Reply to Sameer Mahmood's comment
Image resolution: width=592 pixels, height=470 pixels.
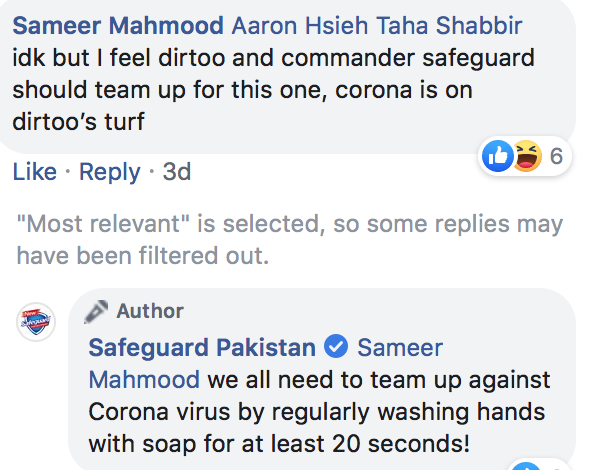pyautogui.click(x=109, y=173)
